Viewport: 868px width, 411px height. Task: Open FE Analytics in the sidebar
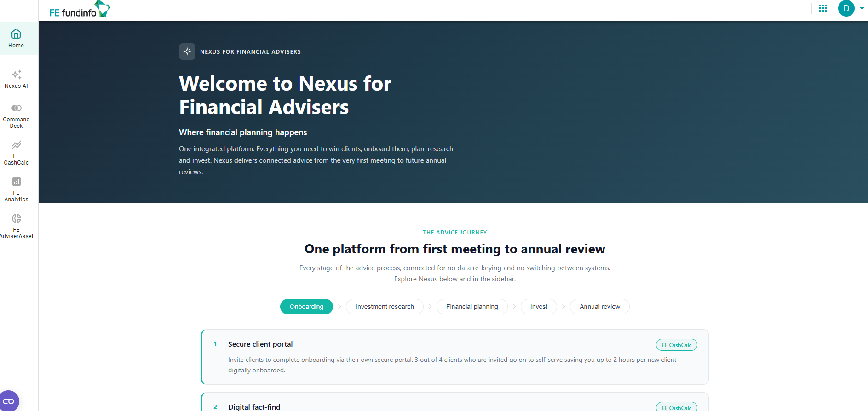click(x=16, y=189)
